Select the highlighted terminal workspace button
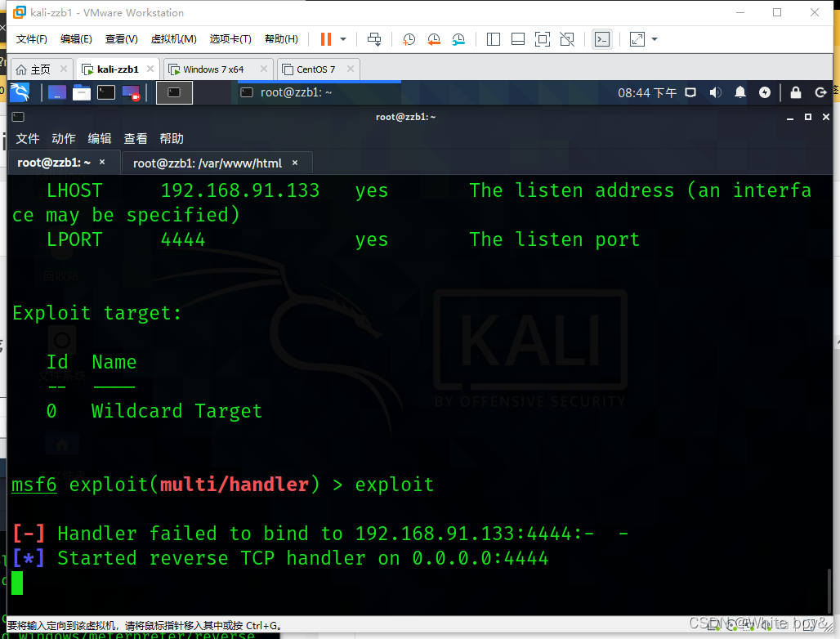Screen dimensions: 840x639 coord(174,92)
